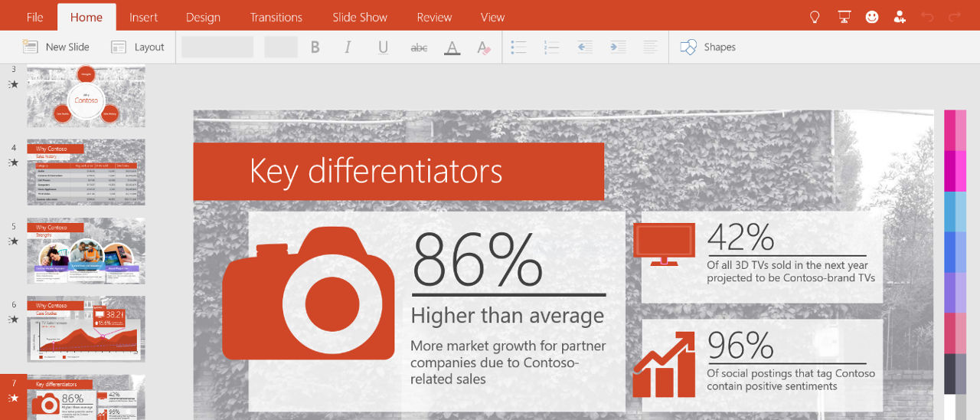Click the 96% figure on the slide
Image resolution: width=980 pixels, height=420 pixels.
pos(740,346)
